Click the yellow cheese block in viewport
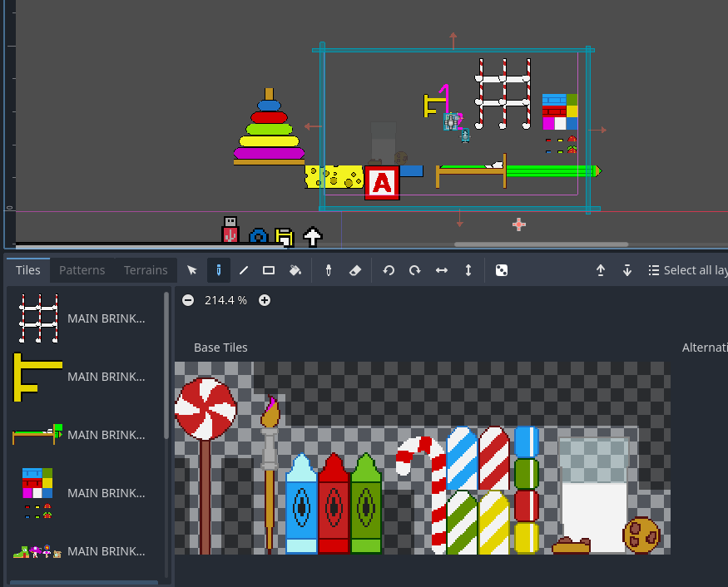The width and height of the screenshot is (728, 587). pyautogui.click(x=334, y=177)
